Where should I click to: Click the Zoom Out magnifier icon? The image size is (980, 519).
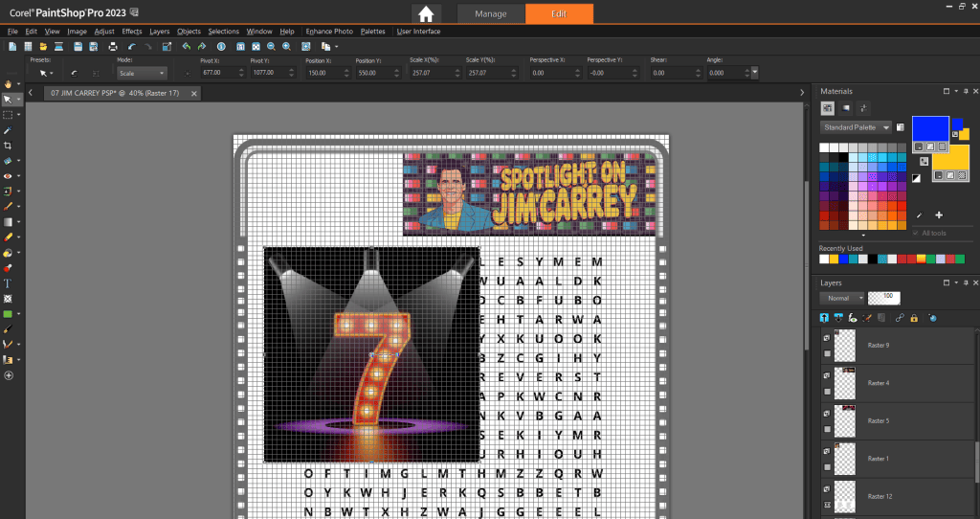pos(271,46)
